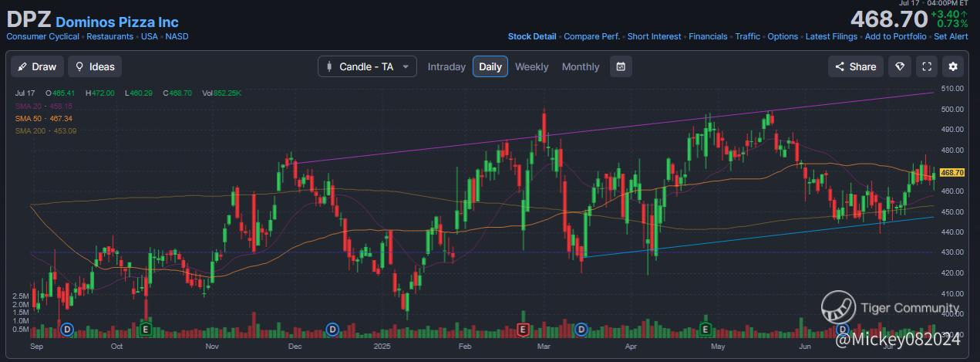Open the Draw tools

point(37,66)
